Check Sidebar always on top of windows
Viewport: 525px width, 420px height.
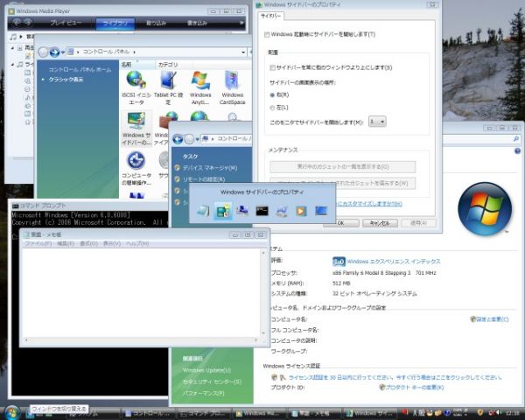(273, 67)
